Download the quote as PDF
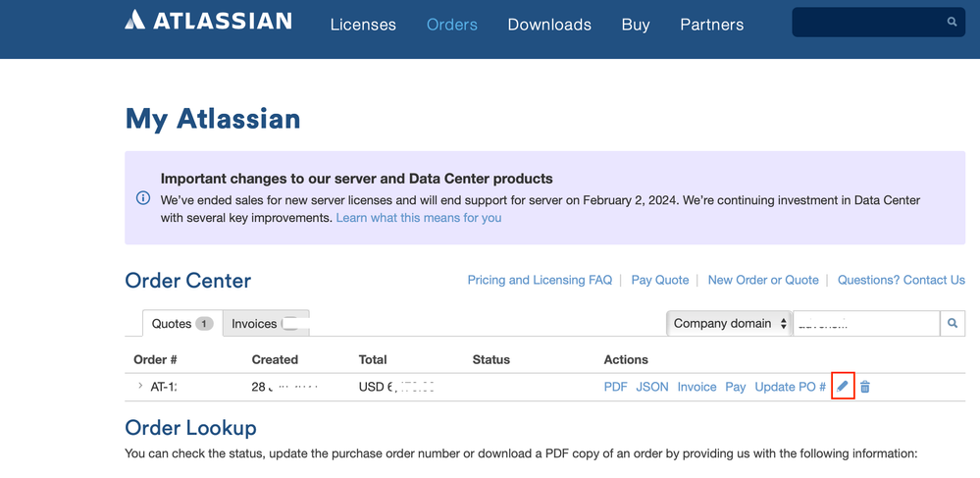Image resolution: width=980 pixels, height=478 pixels. [x=616, y=387]
